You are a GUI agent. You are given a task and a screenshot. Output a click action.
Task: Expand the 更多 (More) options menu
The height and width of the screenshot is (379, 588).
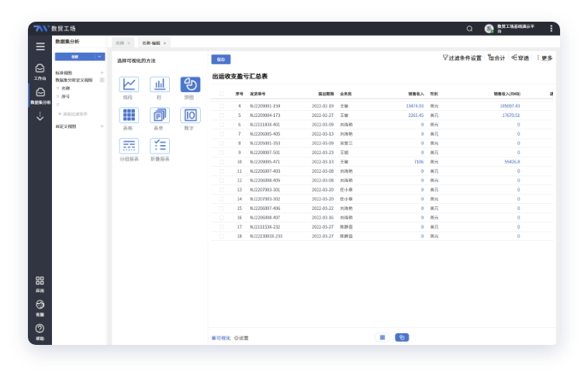(545, 58)
